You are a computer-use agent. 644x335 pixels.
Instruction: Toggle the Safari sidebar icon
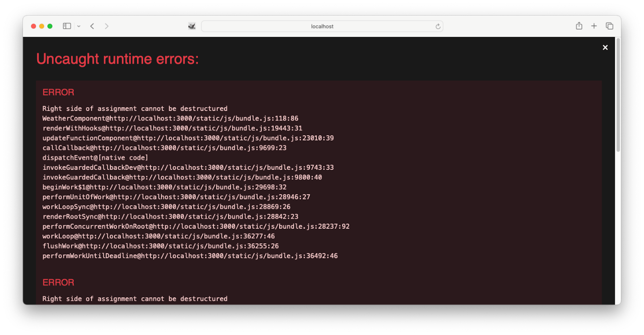[x=67, y=26]
